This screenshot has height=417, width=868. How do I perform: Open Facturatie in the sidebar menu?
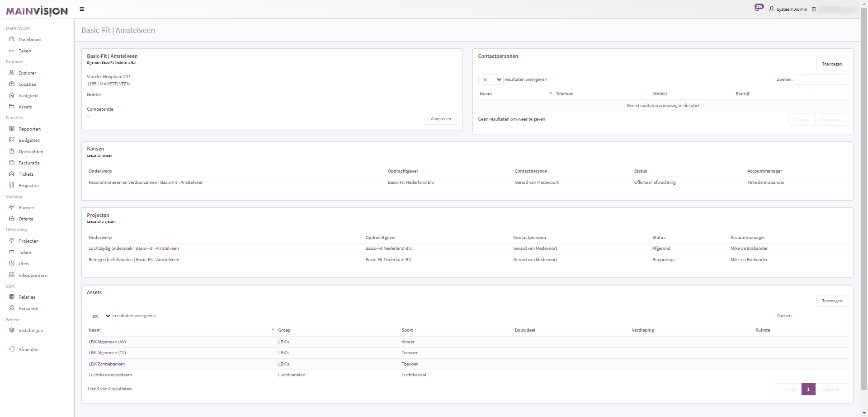coord(29,163)
